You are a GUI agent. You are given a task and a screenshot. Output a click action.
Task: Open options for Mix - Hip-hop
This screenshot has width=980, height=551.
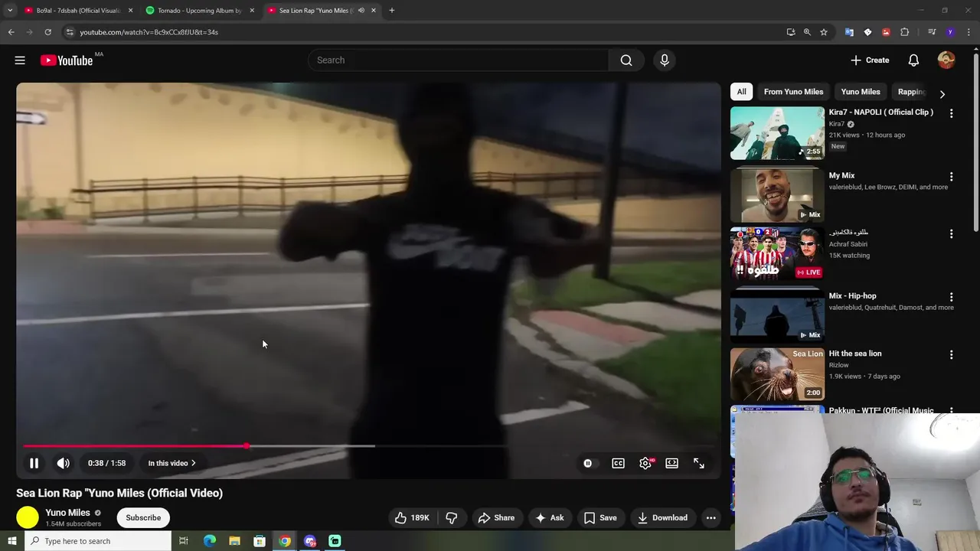(951, 297)
